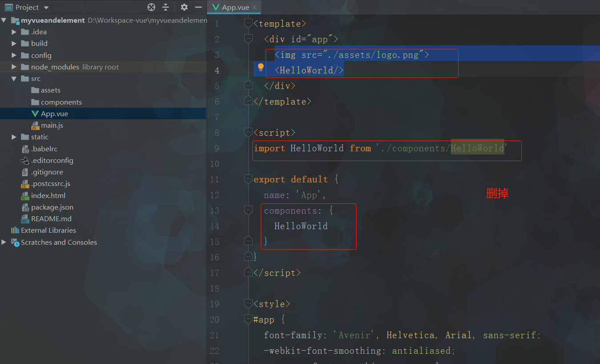Click the markdown icon beside README.md
Screen dimensions: 600x364
click(x=25, y=219)
